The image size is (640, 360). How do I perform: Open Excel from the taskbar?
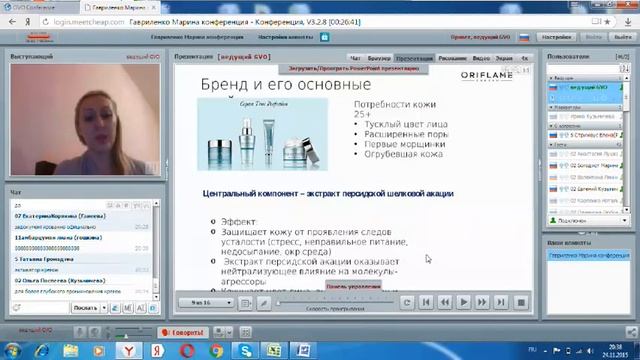point(273,351)
